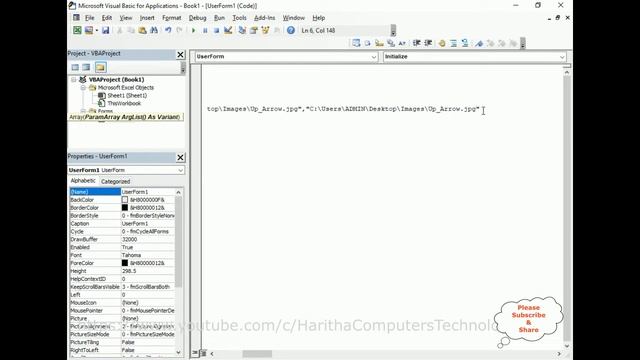Toggle Bookmark with the blue flag icon

point(479,43)
